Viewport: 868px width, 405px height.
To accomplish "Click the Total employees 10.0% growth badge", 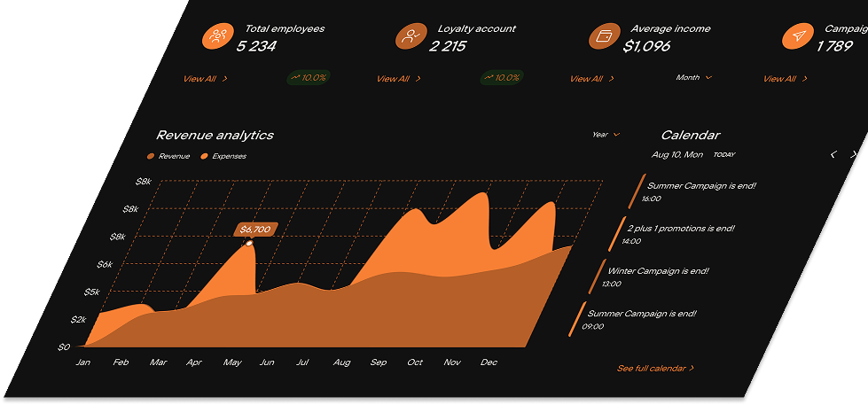I will 308,78.
